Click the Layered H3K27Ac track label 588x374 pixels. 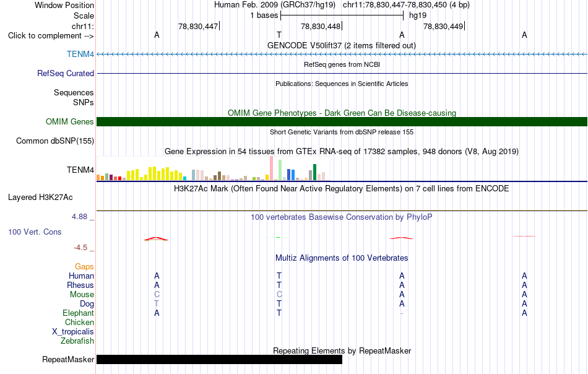point(40,198)
